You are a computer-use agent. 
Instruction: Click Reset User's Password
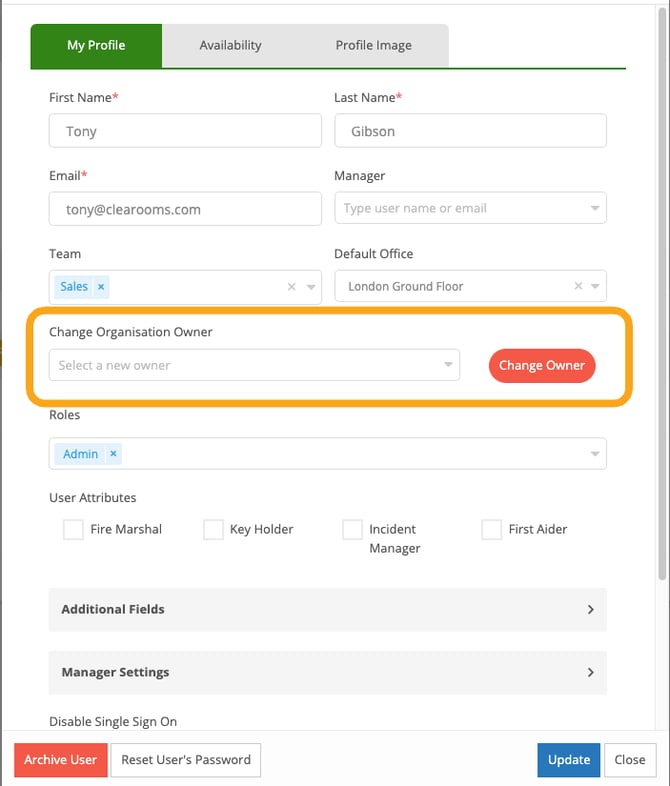pos(186,760)
